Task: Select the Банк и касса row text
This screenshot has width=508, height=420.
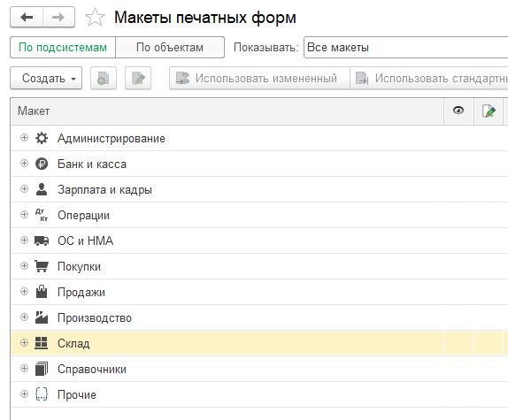Action: tap(92, 164)
